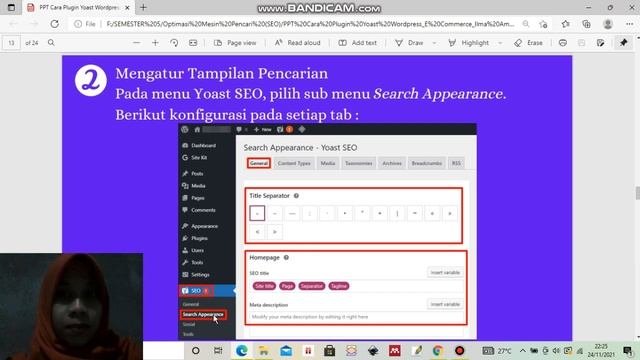Viewport: 640px width, 360px height.
Task: Click the address bar URL field
Action: (x=310, y=24)
